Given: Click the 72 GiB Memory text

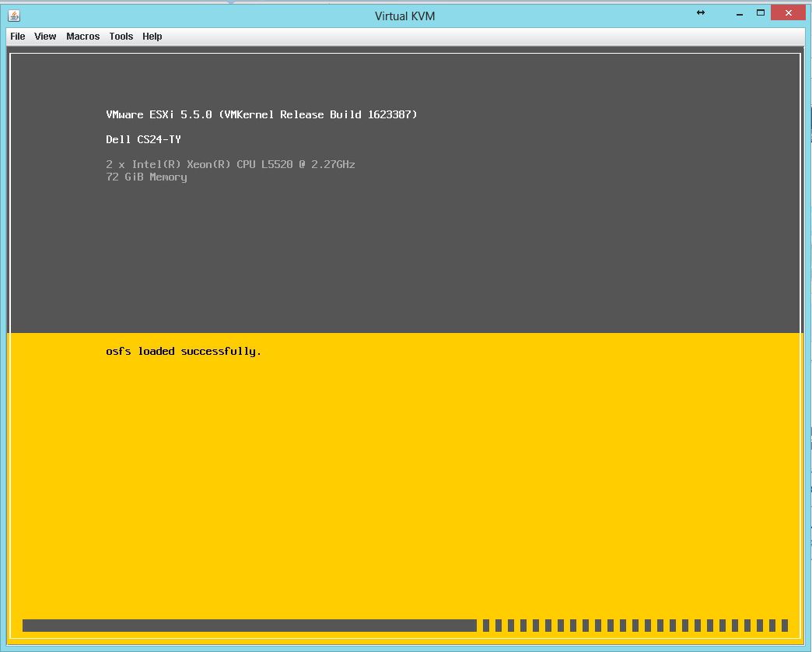Looking at the screenshot, I should (x=146, y=177).
